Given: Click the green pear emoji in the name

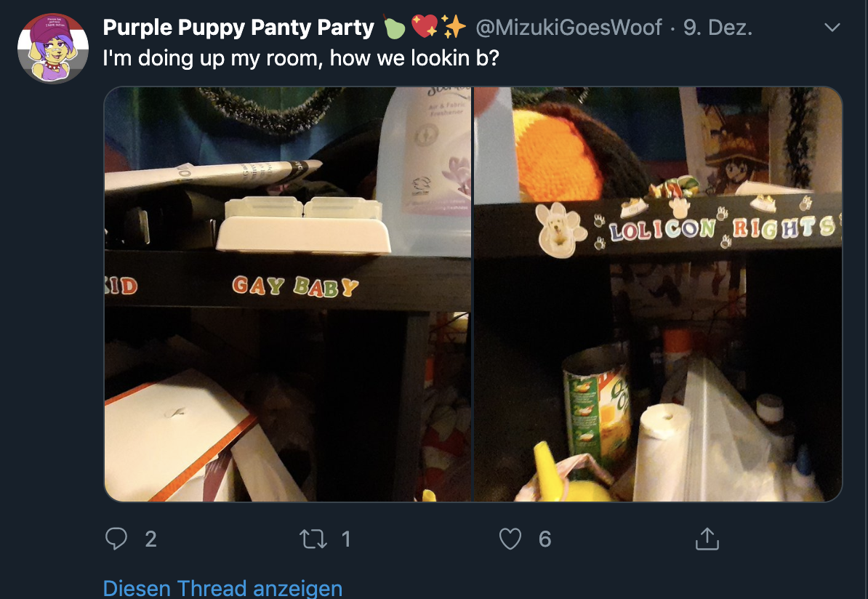Looking at the screenshot, I should (394, 27).
